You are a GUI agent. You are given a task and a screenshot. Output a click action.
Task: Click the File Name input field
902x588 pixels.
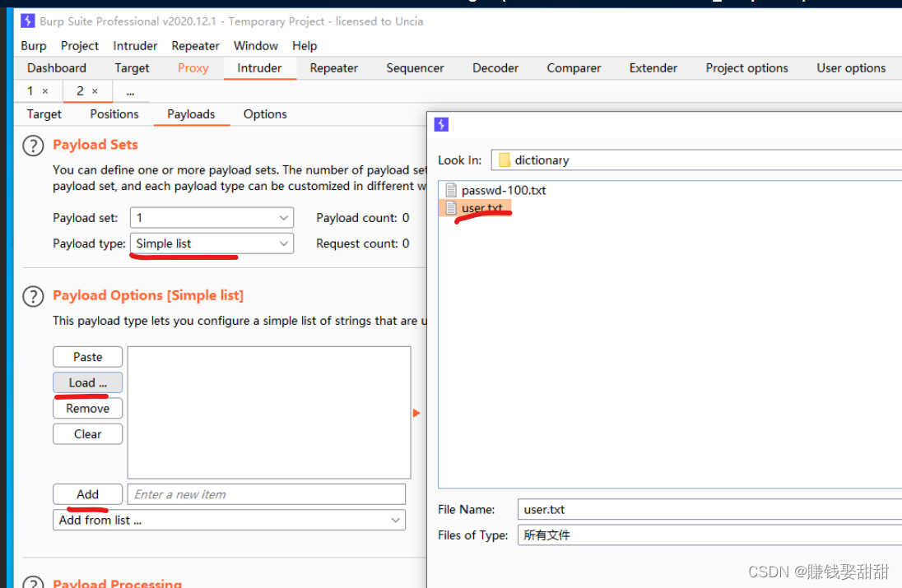click(709, 509)
